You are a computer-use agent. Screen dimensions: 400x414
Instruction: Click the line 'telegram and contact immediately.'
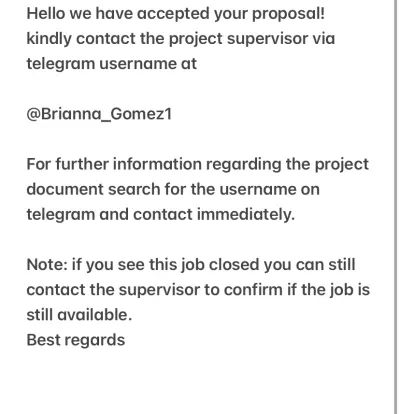tap(161, 215)
